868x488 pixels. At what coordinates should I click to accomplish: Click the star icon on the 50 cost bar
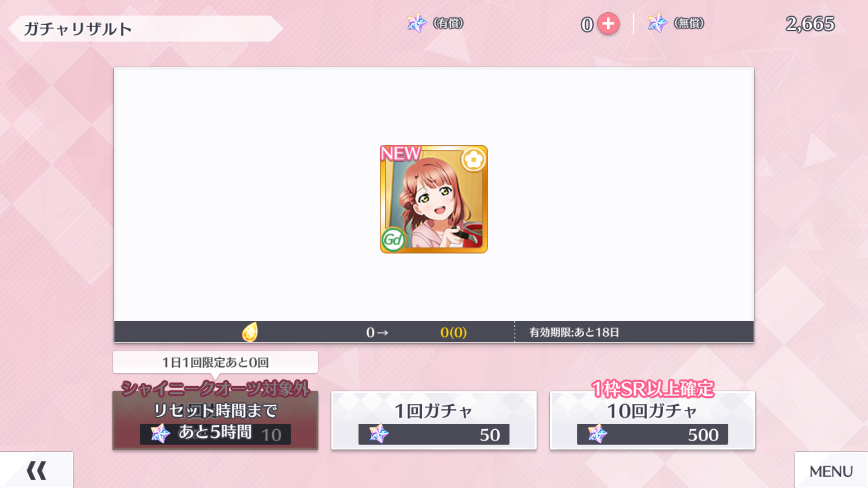click(x=379, y=434)
